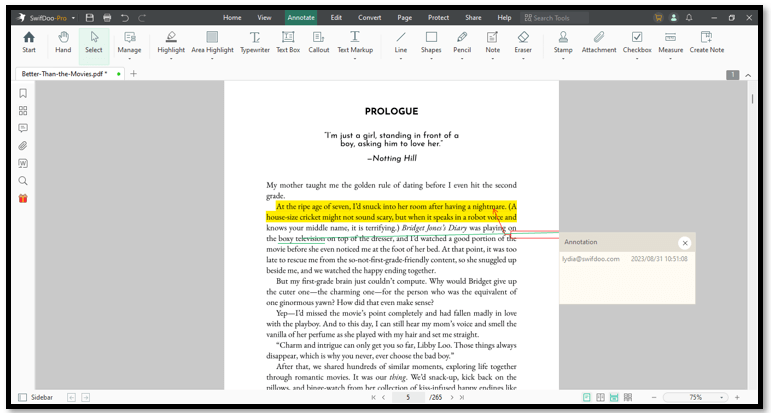
Task: Insert a Text Box
Action: pyautogui.click(x=288, y=42)
